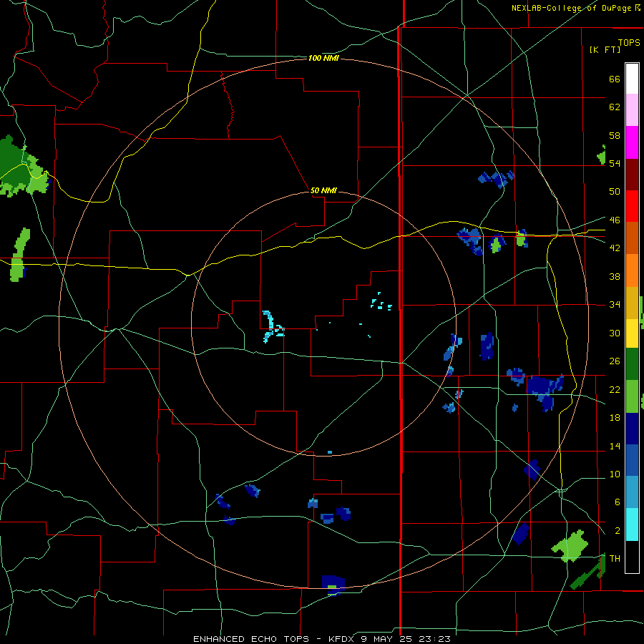Click the dark orange swatch near 42

pyautogui.click(x=632, y=238)
